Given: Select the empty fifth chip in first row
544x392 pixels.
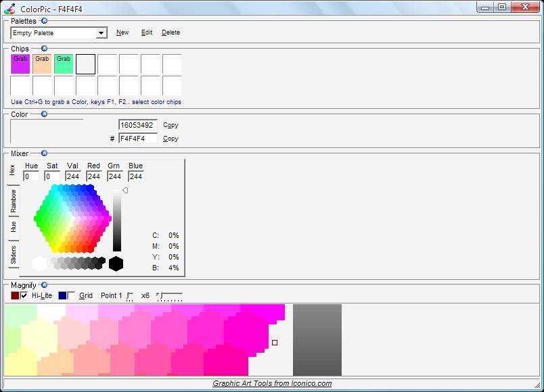Looking at the screenshot, I should click(107, 64).
